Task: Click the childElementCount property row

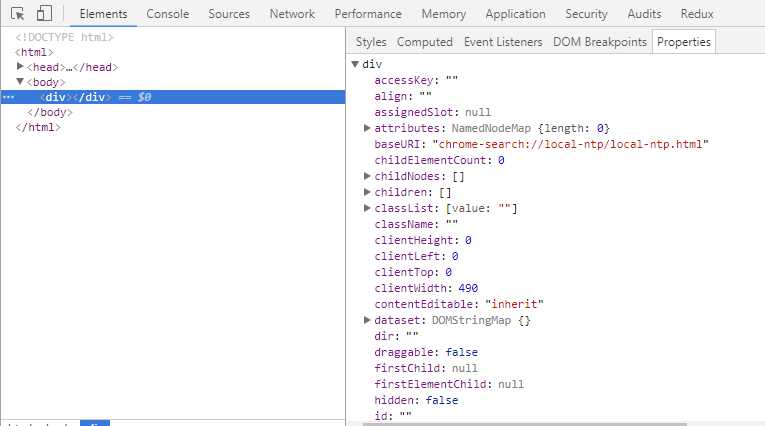Action: click(x=439, y=160)
